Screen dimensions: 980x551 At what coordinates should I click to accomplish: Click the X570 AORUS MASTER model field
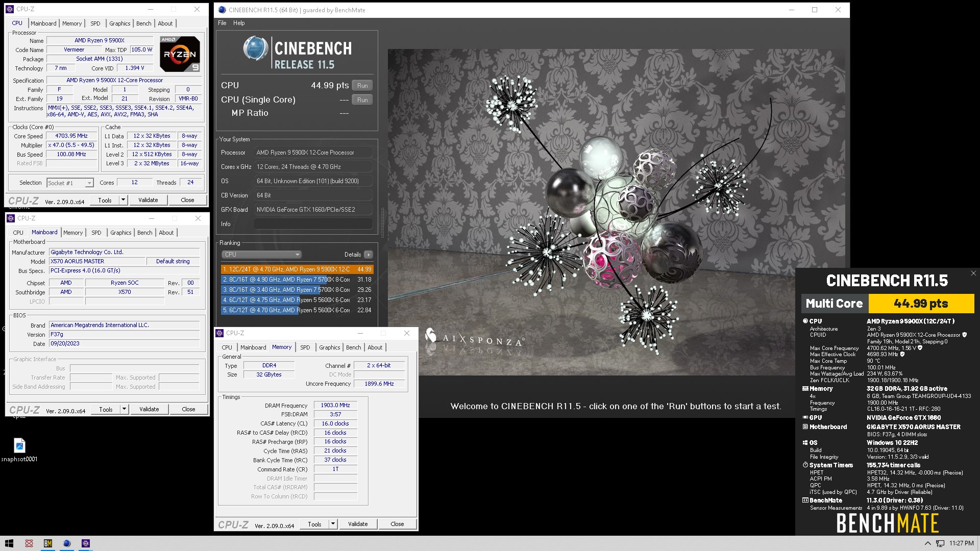click(96, 261)
